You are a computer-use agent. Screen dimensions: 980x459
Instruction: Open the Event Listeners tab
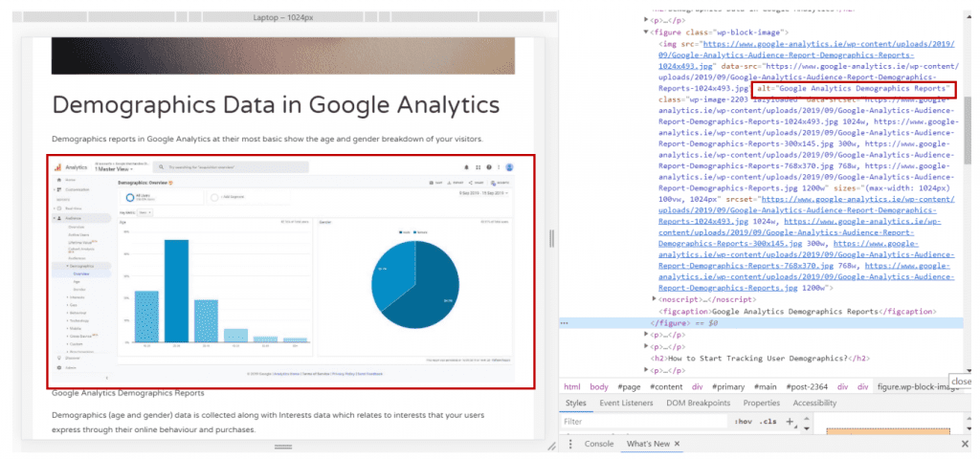pyautogui.click(x=626, y=404)
